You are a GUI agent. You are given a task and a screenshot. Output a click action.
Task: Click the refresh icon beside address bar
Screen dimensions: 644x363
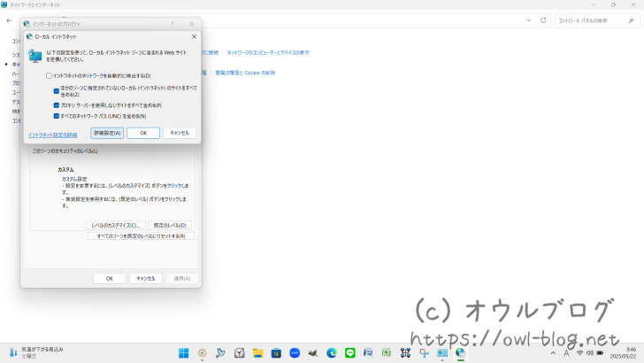(542, 19)
